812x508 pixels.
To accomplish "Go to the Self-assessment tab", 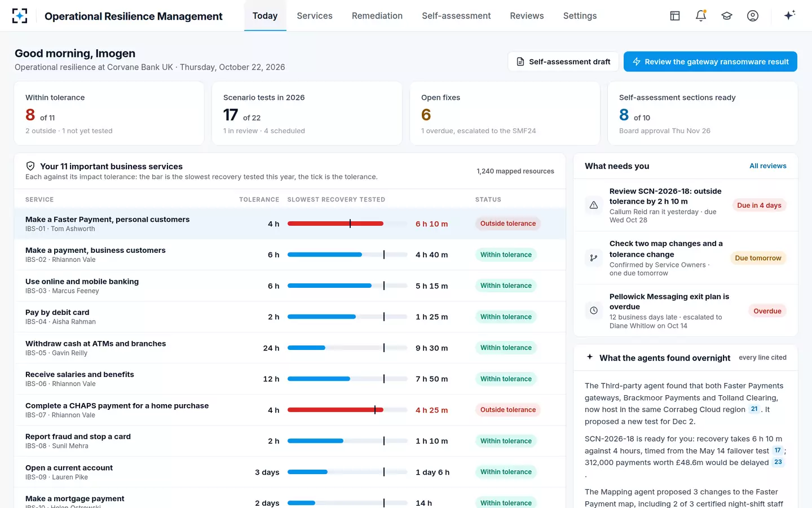I will point(456,16).
